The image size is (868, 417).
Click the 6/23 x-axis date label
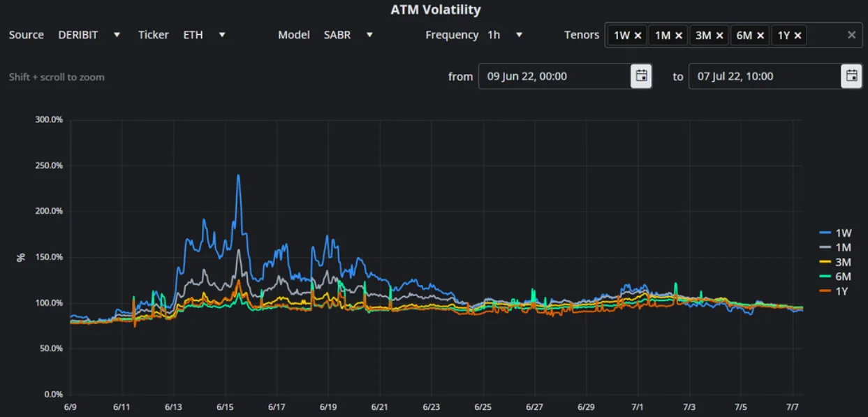(432, 407)
